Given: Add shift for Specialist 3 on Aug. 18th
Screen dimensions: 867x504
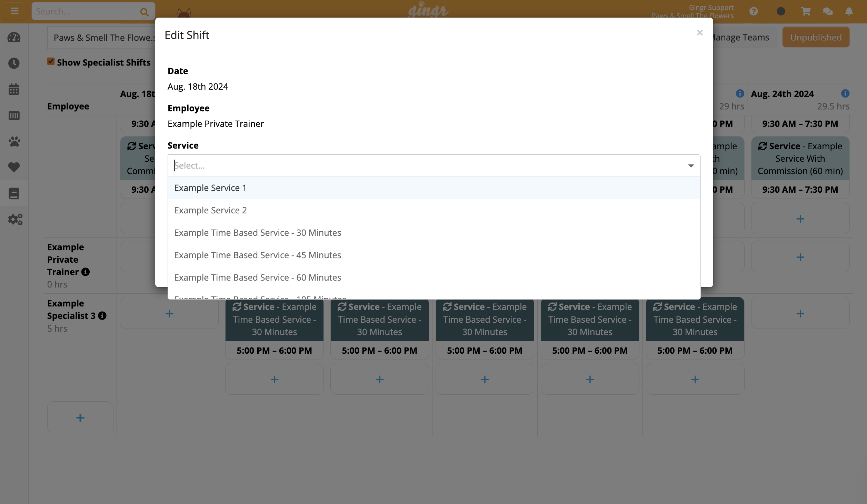Looking at the screenshot, I should 169,313.
